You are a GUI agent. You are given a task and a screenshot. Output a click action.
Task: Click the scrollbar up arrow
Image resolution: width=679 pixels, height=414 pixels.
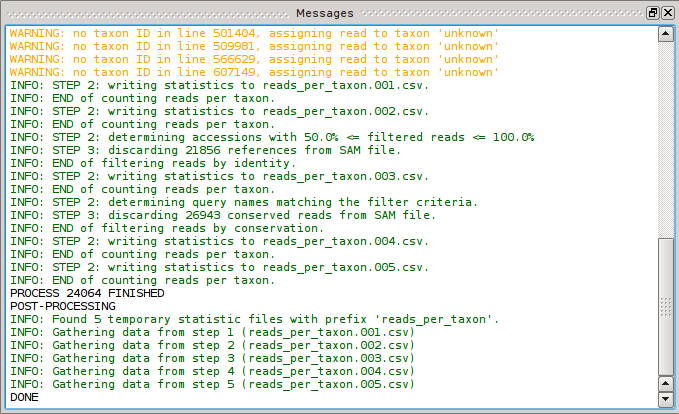tap(665, 33)
